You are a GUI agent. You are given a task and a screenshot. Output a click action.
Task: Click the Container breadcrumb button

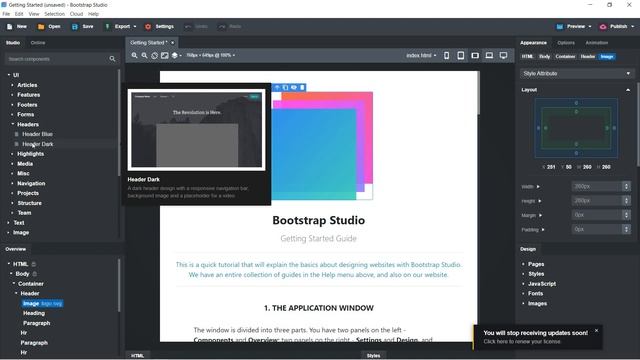tap(565, 57)
